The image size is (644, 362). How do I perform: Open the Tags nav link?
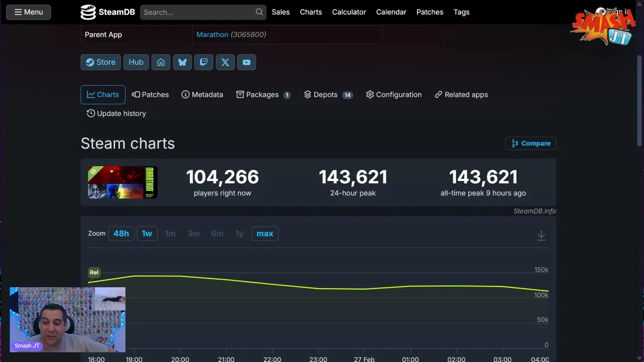point(461,12)
